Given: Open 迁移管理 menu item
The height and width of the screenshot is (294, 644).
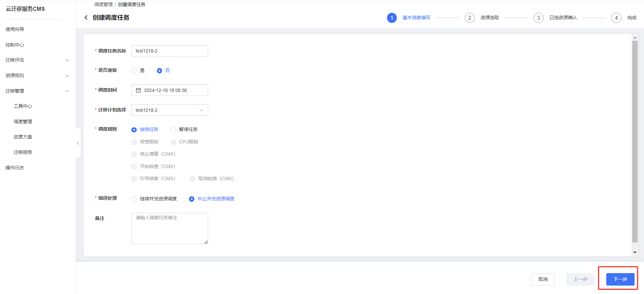Looking at the screenshot, I should pos(15,91).
